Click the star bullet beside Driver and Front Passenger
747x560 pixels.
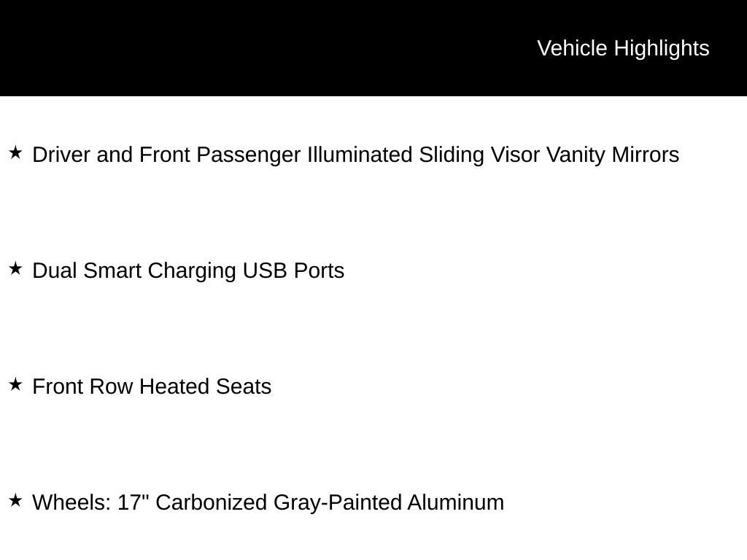point(16,153)
